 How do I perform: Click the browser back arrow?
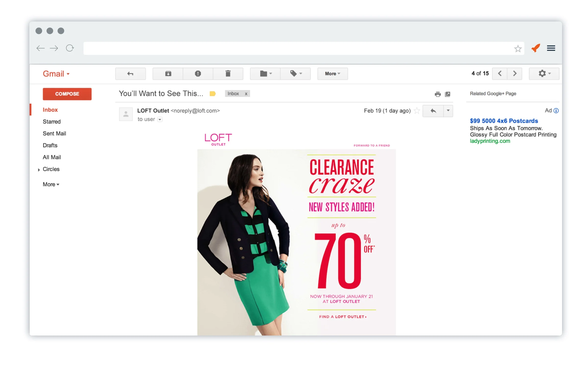coord(41,48)
